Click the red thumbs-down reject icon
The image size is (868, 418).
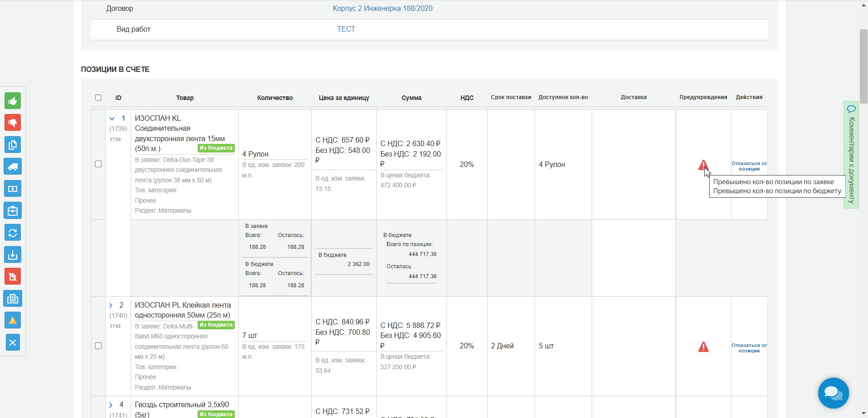13,123
